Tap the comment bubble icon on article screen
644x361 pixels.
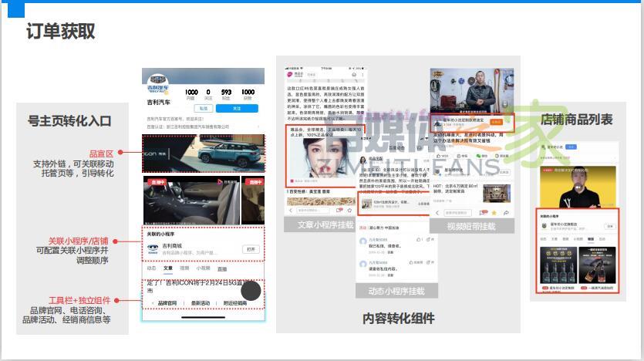(x=339, y=211)
